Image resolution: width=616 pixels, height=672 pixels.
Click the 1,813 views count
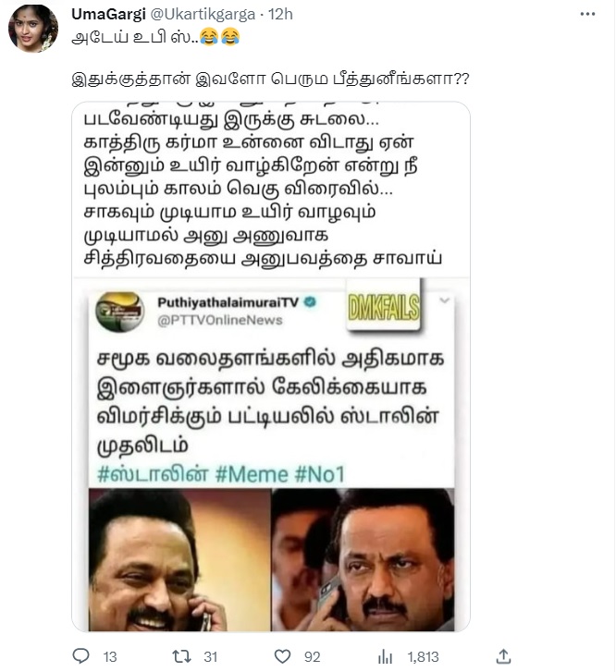click(x=423, y=656)
